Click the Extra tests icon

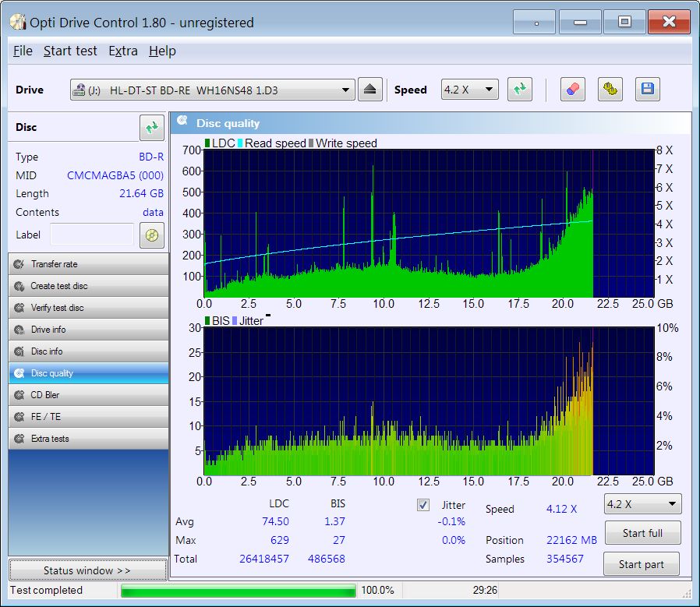coord(19,439)
